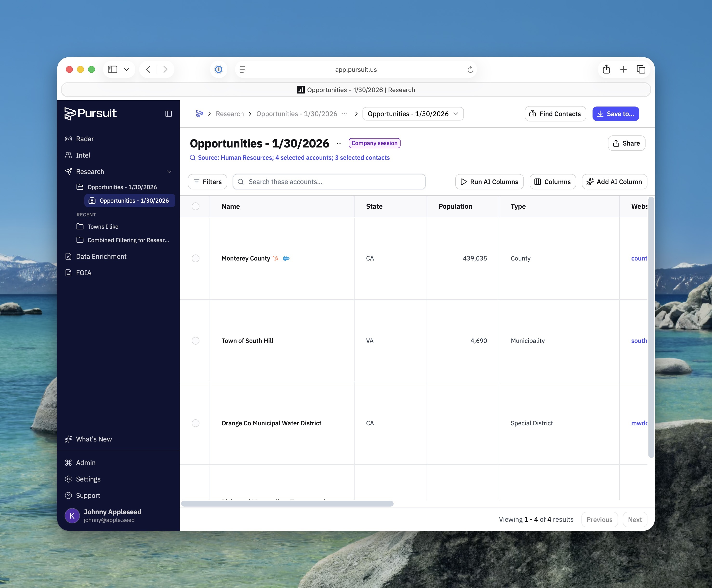
Task: Click the Safari share icon
Action: pyautogui.click(x=606, y=69)
